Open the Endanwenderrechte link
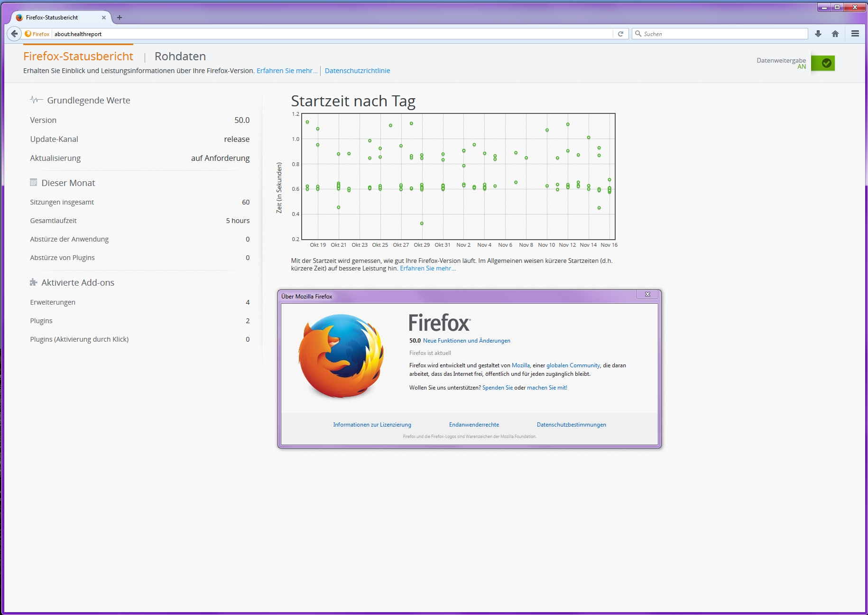Viewport: 868px width, 615px height. click(474, 425)
